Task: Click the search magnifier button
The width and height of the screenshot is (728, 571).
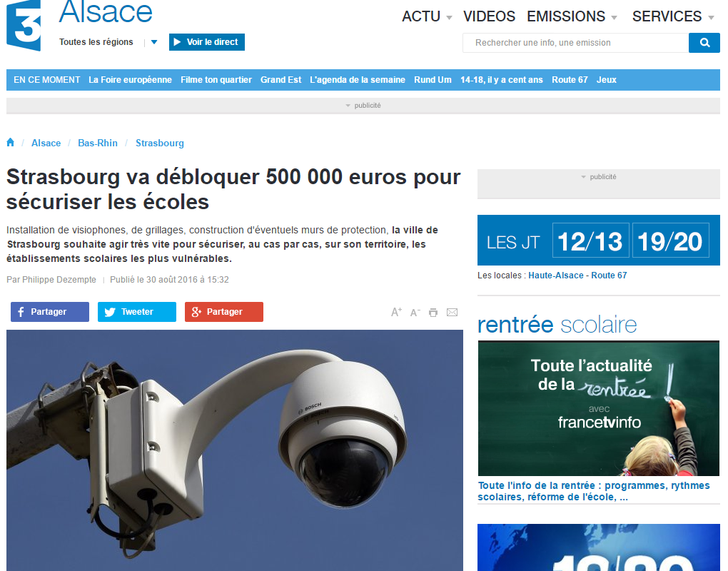Action: 704,43
